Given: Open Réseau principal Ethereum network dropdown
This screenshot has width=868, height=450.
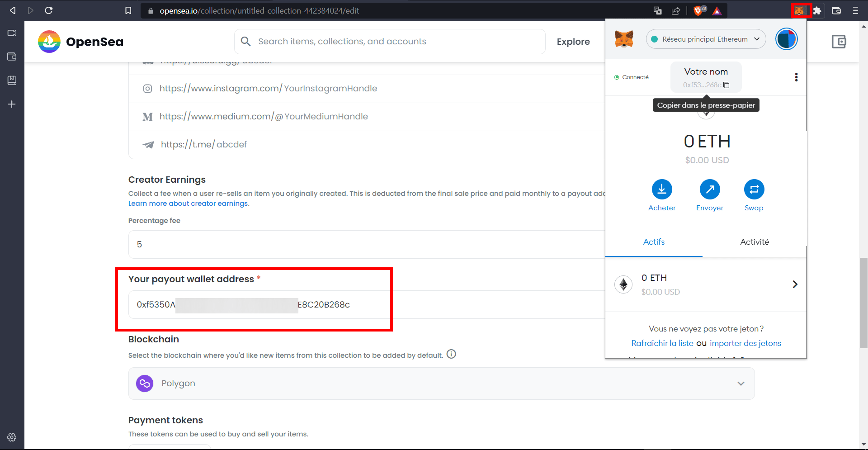Looking at the screenshot, I should pyautogui.click(x=706, y=39).
